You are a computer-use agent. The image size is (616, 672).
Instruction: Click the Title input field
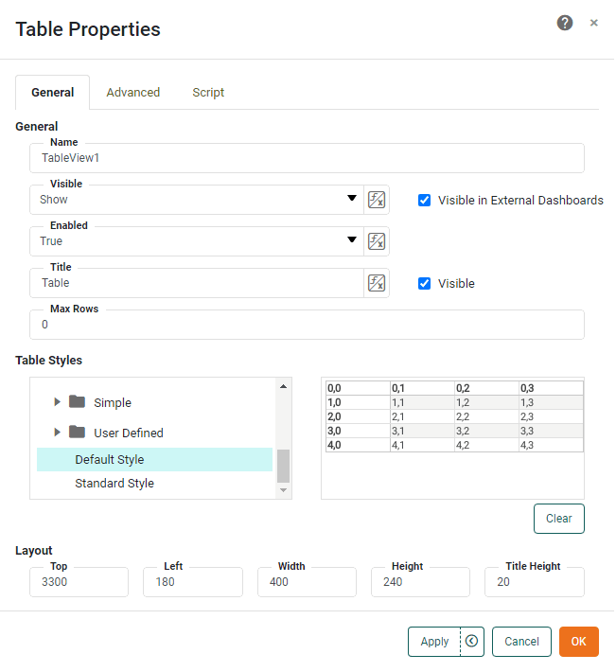(x=197, y=283)
